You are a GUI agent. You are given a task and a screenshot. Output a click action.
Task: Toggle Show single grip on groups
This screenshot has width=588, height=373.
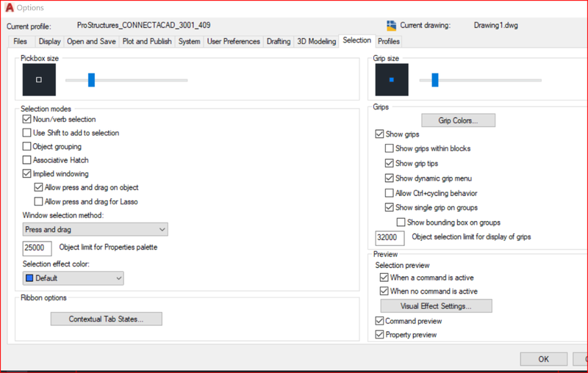click(x=390, y=207)
